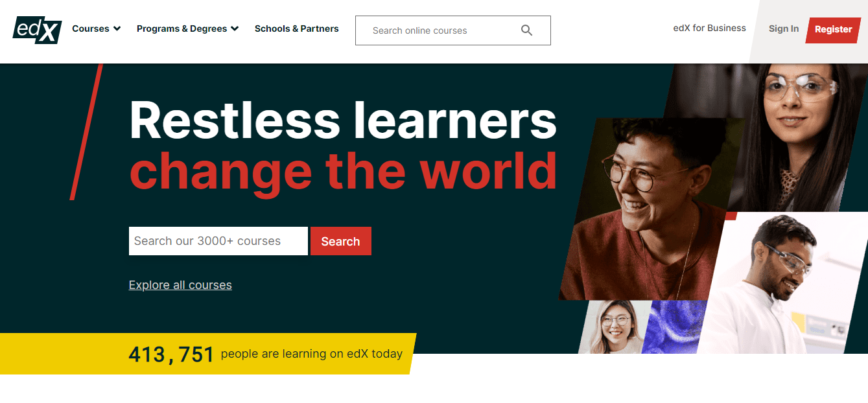Screen dimensions: 868x403
Task: Click the Programs & Degrees chevron arrow
Action: click(235, 29)
